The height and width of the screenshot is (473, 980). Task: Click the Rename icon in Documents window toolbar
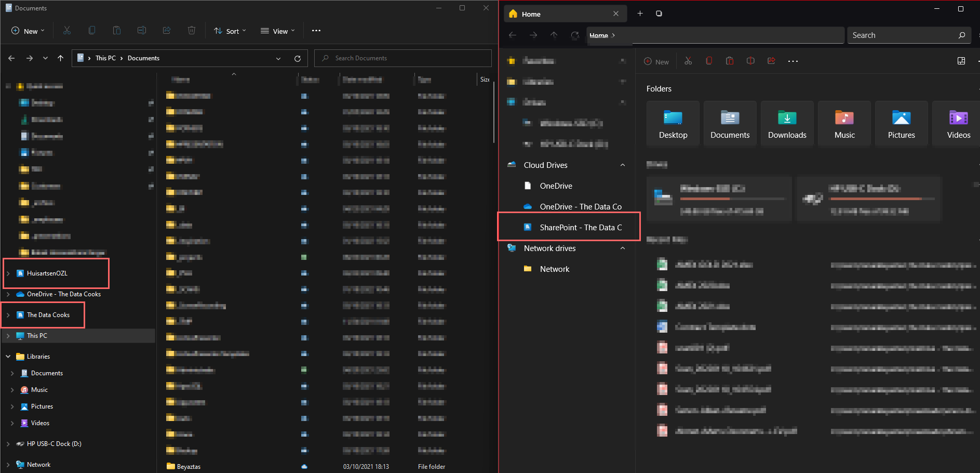pos(142,31)
